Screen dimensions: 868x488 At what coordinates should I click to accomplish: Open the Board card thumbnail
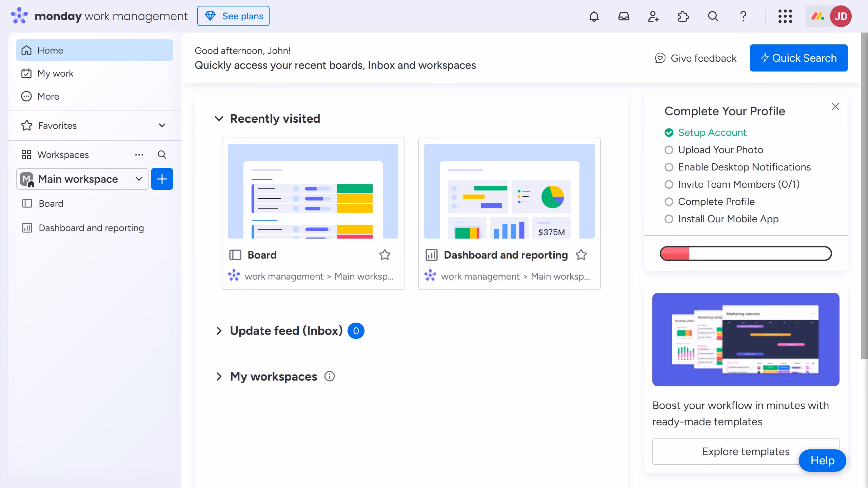coord(313,191)
